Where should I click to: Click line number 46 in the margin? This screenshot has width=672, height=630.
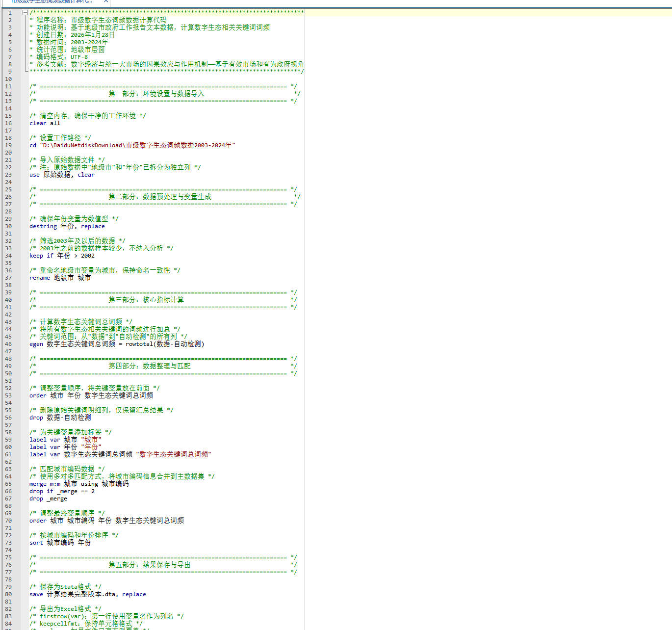point(8,344)
